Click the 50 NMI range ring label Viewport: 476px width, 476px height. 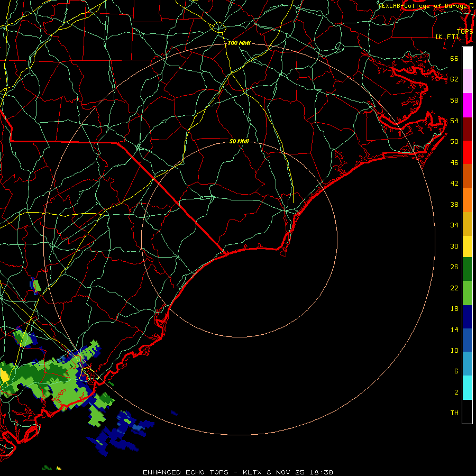point(239,141)
